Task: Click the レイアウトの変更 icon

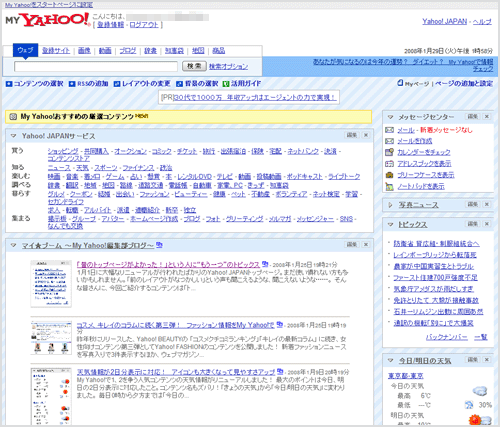Action: (x=117, y=84)
